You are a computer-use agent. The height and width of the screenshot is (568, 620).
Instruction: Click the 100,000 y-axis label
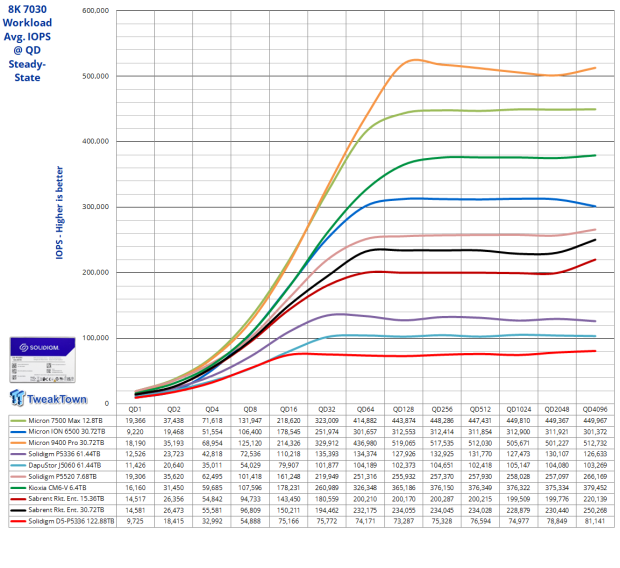(x=96, y=338)
